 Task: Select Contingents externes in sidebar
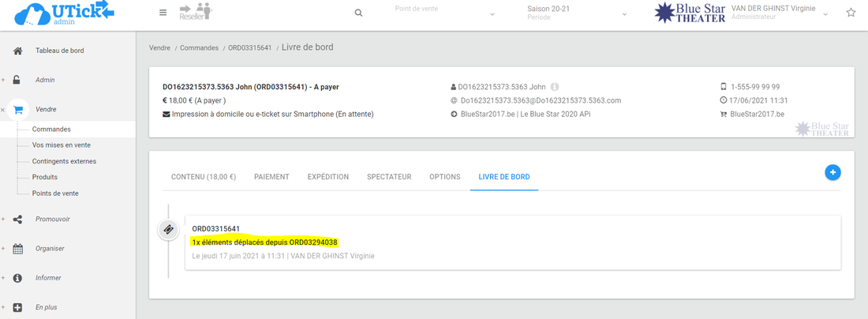(64, 161)
